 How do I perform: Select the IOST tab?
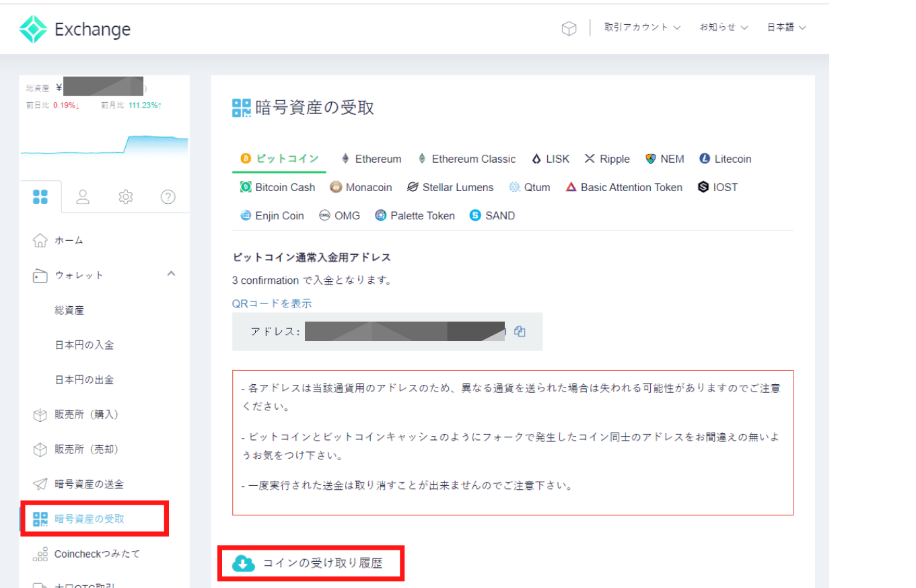717,187
